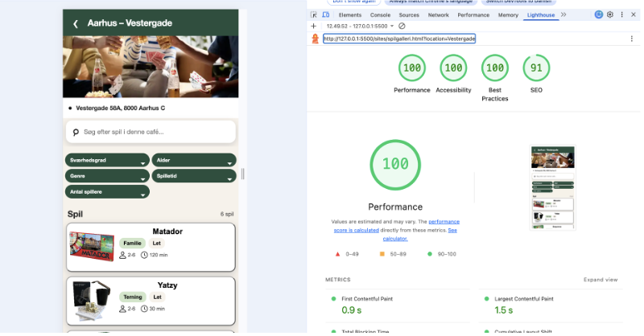644x336 pixels.
Task: Open DevTools settings gear
Action: point(610,14)
